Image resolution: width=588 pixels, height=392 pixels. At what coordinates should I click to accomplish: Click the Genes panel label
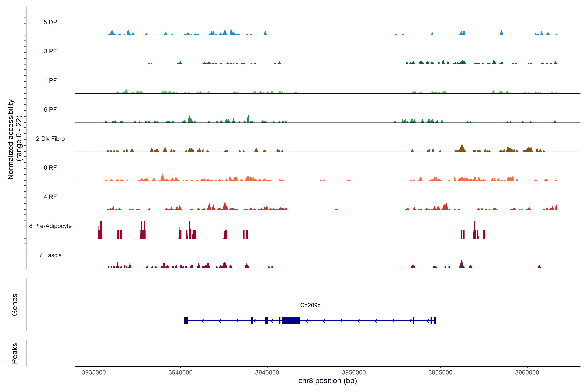coord(15,305)
